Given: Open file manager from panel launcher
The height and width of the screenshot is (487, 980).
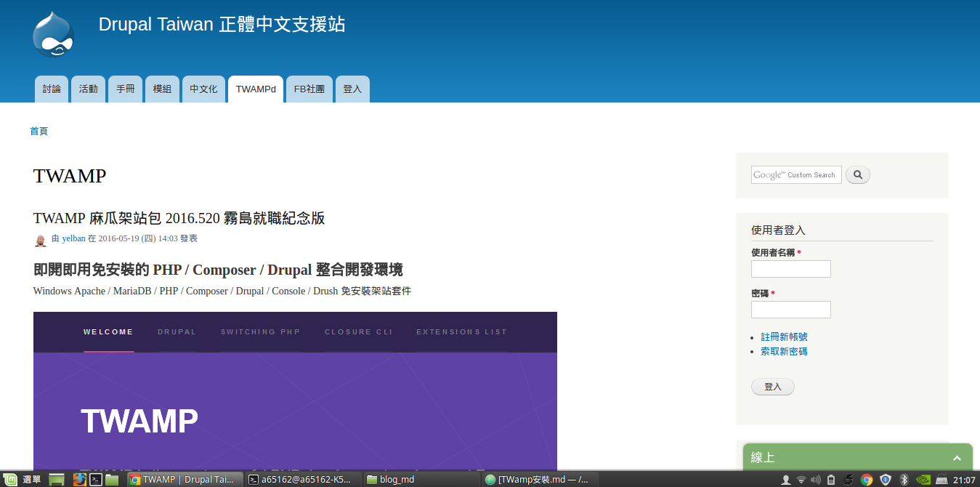Looking at the screenshot, I should [112, 479].
